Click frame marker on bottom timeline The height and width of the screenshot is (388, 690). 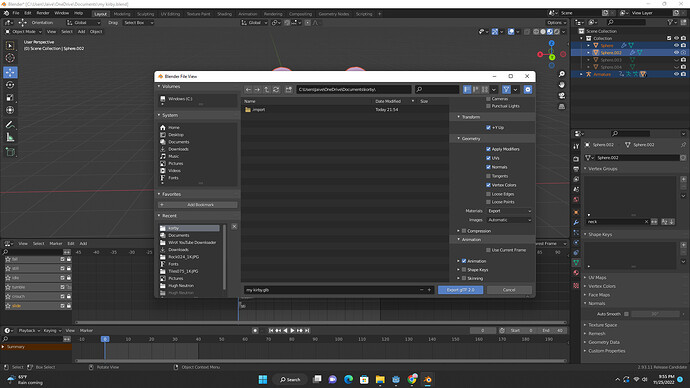point(105,339)
